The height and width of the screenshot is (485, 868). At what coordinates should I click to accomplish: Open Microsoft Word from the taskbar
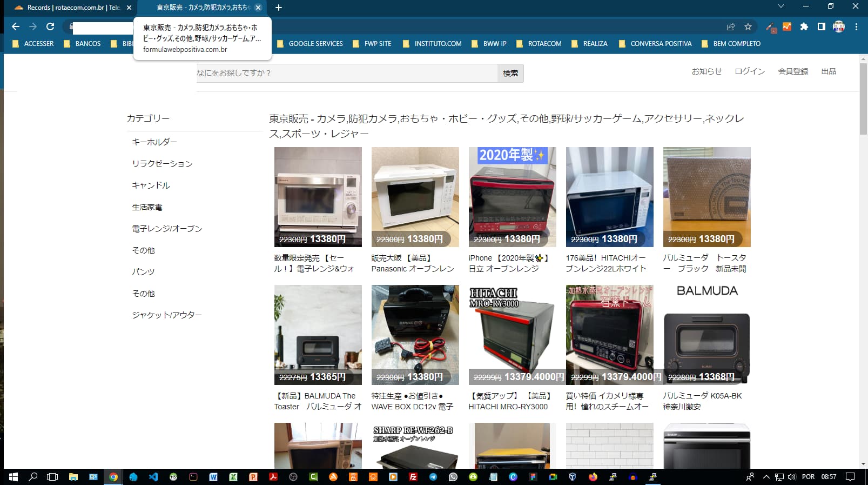(x=213, y=477)
